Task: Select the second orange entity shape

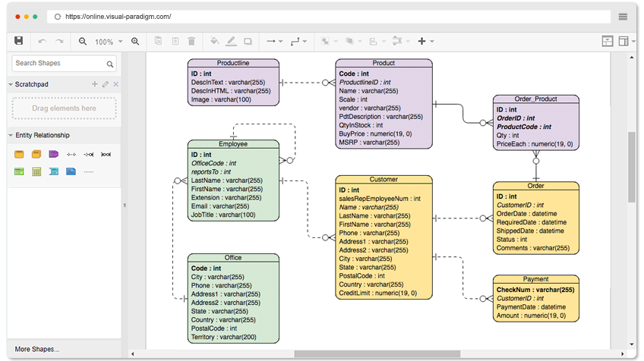Action: click(x=36, y=154)
